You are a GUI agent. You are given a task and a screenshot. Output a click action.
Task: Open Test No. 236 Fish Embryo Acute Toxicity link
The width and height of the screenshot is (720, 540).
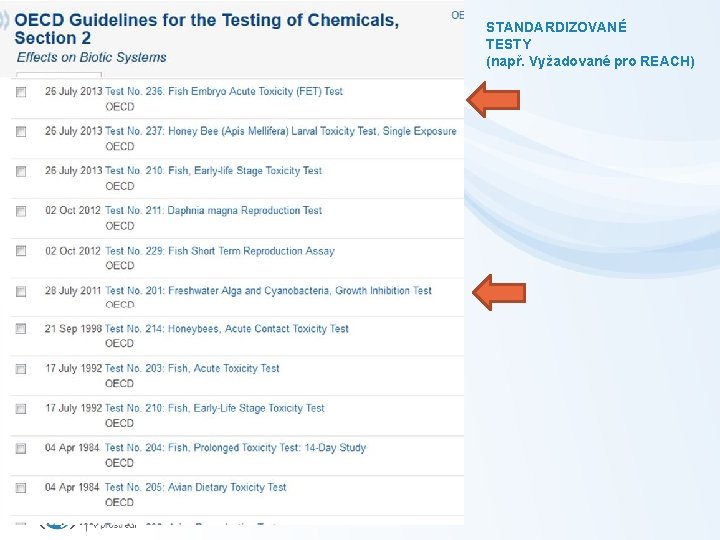coord(224,91)
